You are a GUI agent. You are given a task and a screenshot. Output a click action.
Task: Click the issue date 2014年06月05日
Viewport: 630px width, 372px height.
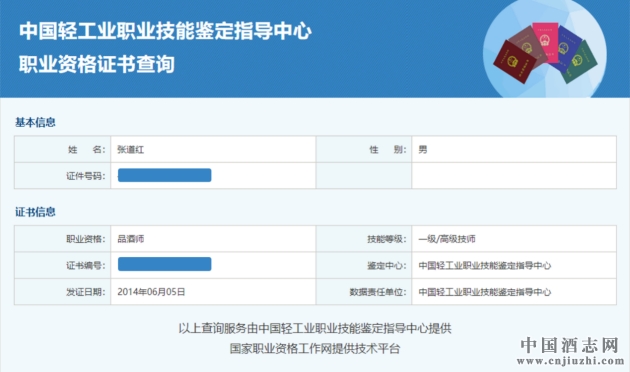[151, 292]
